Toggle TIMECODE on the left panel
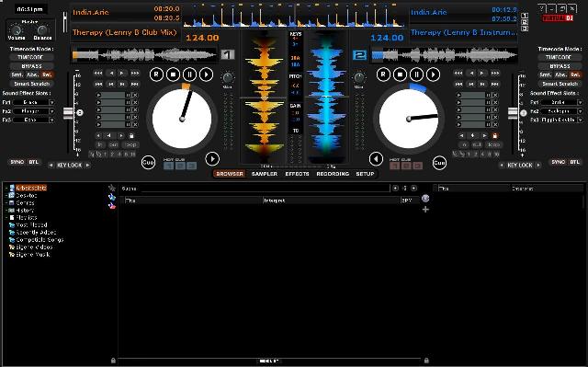The height and width of the screenshot is (367, 588). tap(32, 57)
